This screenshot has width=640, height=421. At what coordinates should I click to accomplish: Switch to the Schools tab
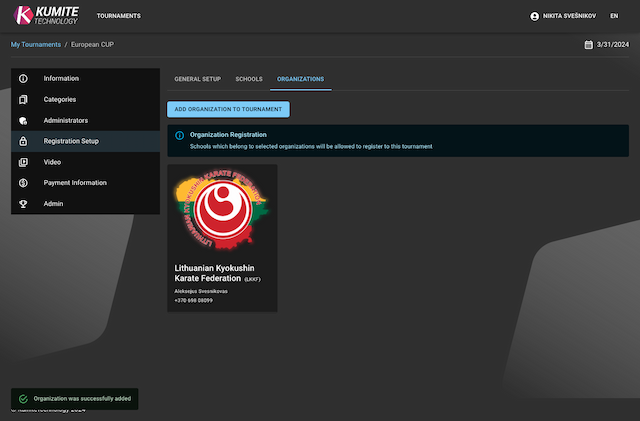click(x=249, y=78)
